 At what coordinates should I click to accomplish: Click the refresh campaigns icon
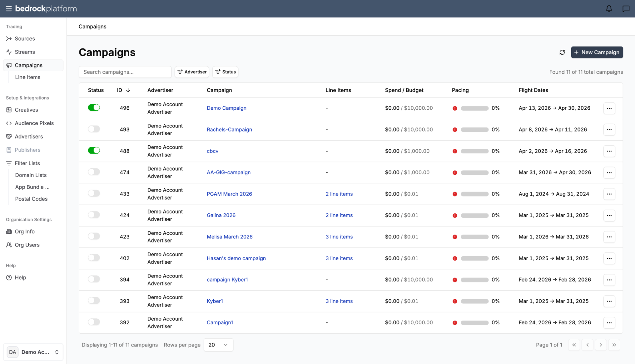pos(562,52)
